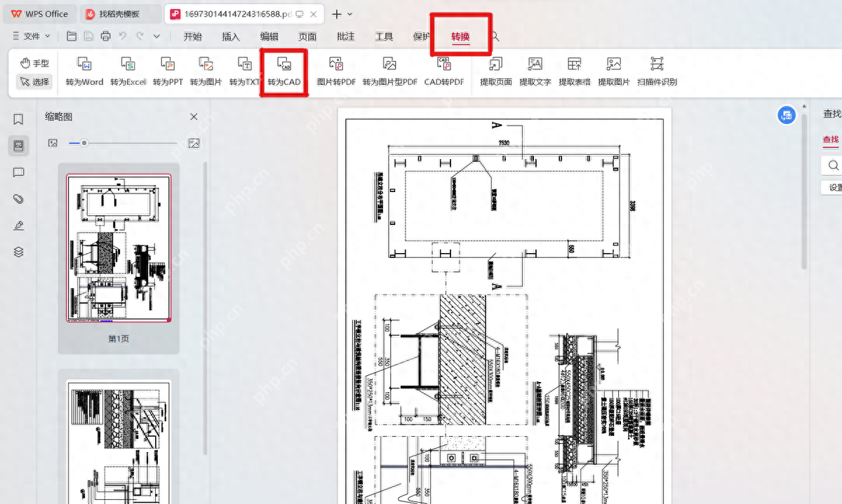Image resolution: width=842 pixels, height=504 pixels.
Task: Switch to the 编辑 tab
Action: click(x=269, y=36)
